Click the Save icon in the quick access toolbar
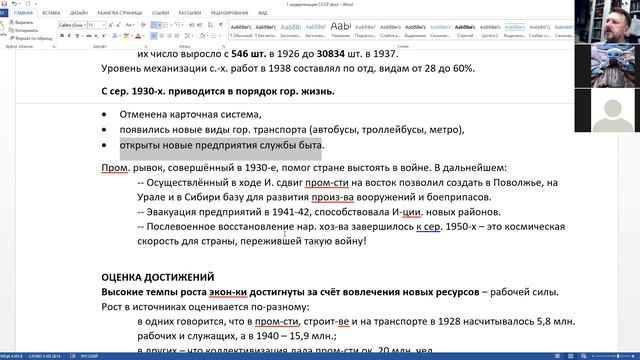The image size is (640, 360). point(4,4)
